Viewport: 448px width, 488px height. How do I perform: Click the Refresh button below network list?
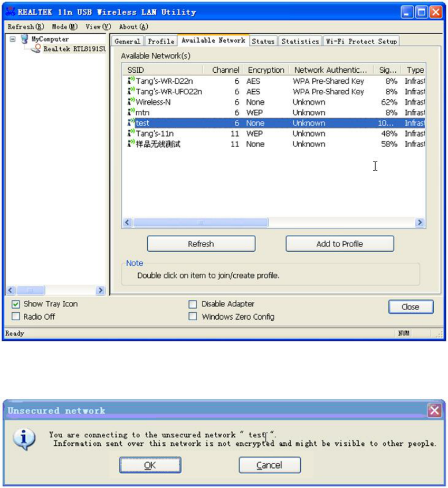click(201, 244)
